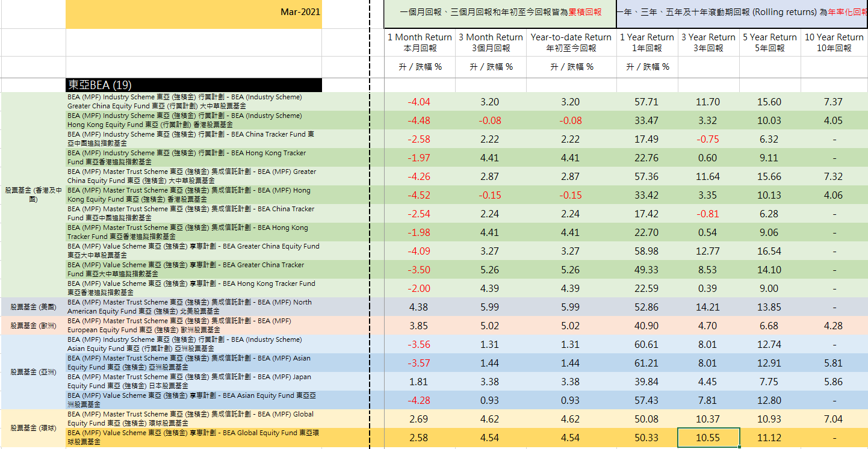Image resolution: width=868 pixels, height=449 pixels.
Task: Select the -4.04 one-month return cell
Action: pos(420,102)
